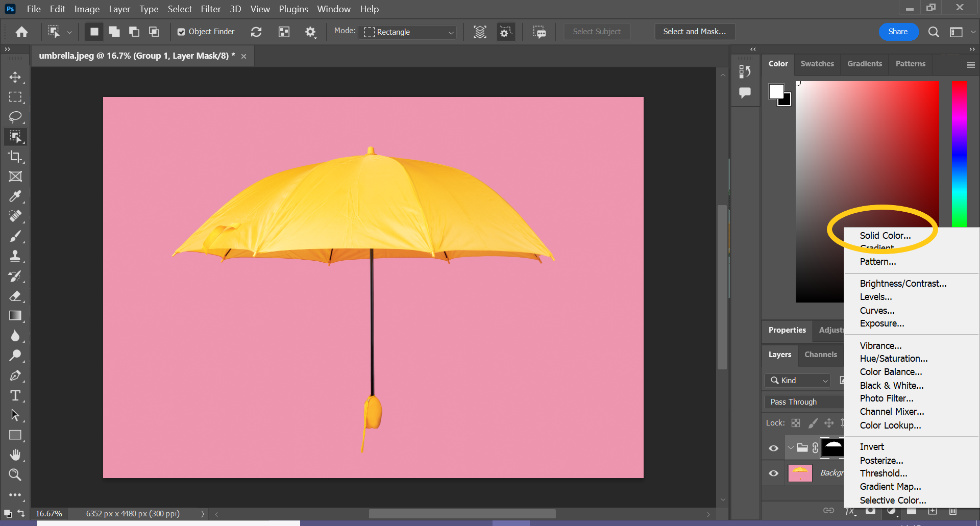Image resolution: width=980 pixels, height=526 pixels.
Task: Select the Spot Healing Brush tool
Action: coord(15,216)
